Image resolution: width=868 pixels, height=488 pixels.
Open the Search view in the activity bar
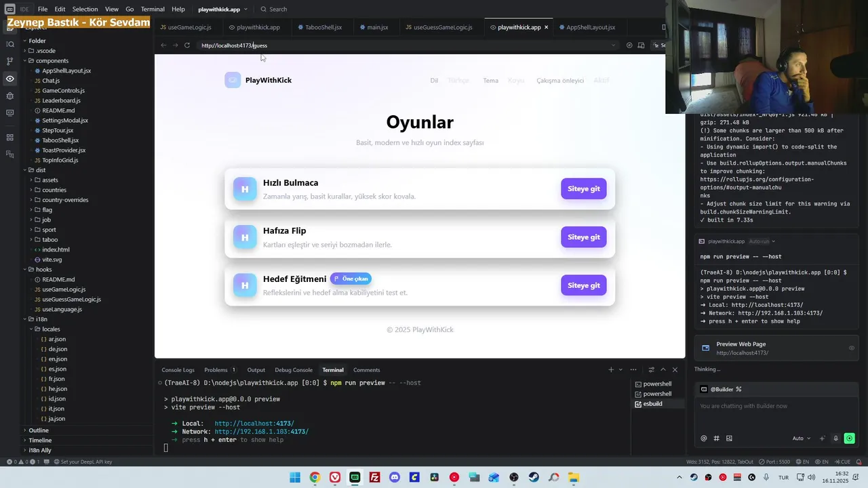pyautogui.click(x=9, y=44)
